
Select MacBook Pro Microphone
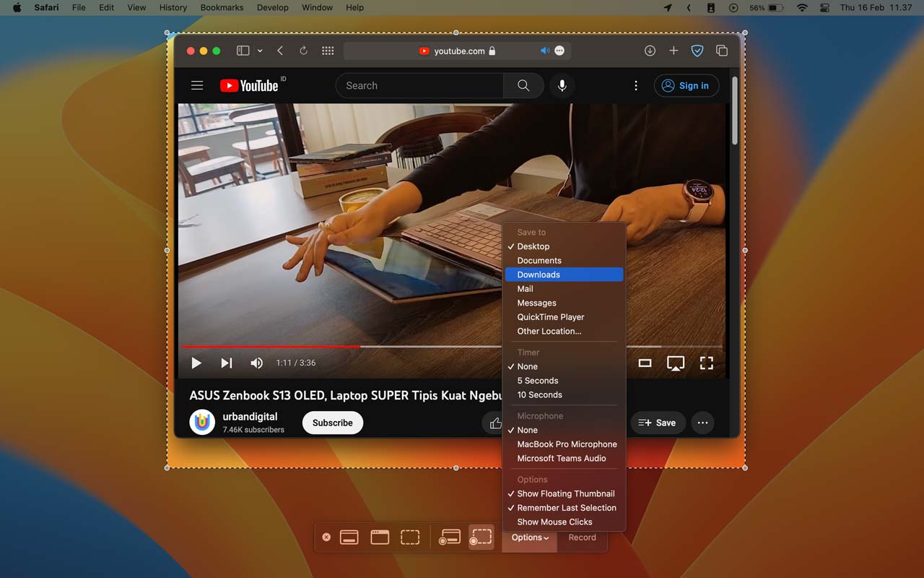point(564,444)
